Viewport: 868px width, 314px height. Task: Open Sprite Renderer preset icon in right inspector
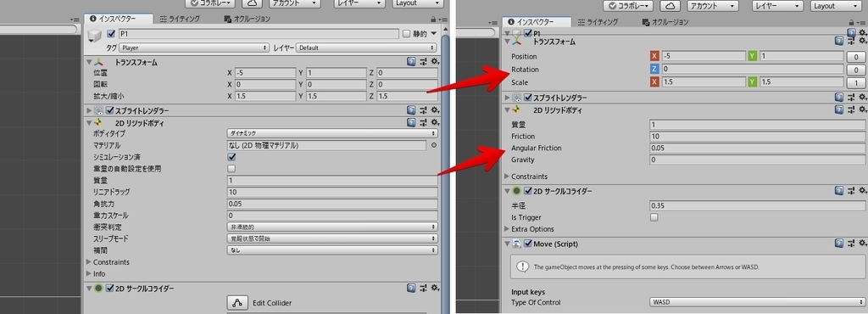coord(851,98)
